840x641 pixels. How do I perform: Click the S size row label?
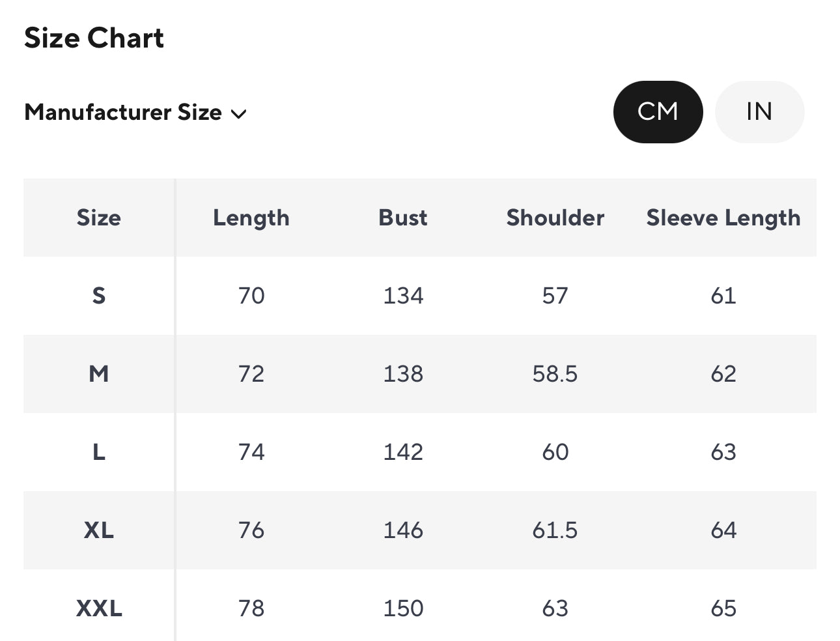pyautogui.click(x=98, y=296)
